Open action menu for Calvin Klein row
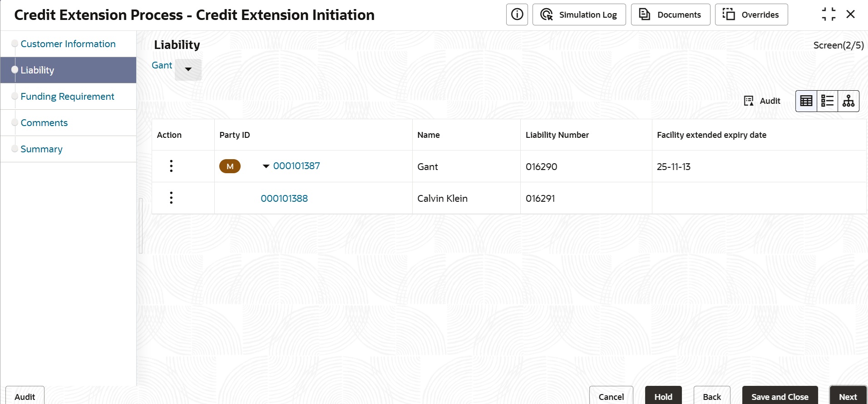 (171, 198)
